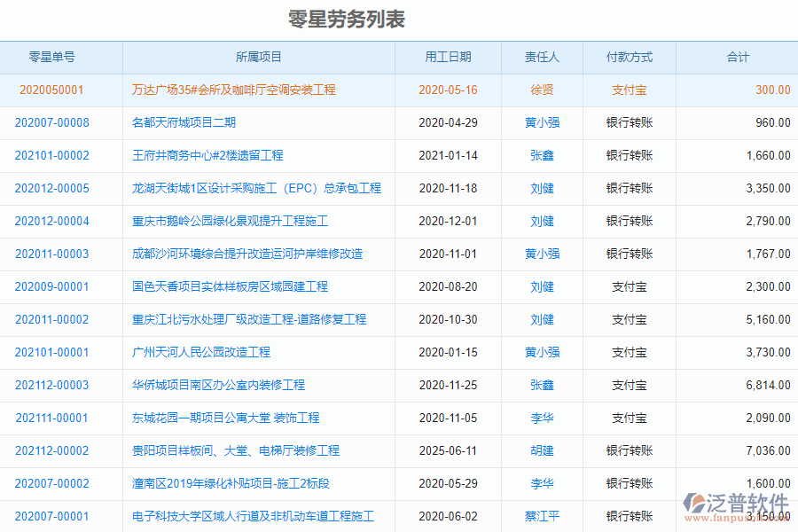Open the 龙湖天街城1区设计采购施工总承包工程 project
This screenshot has width=798, height=532.
click(259, 188)
